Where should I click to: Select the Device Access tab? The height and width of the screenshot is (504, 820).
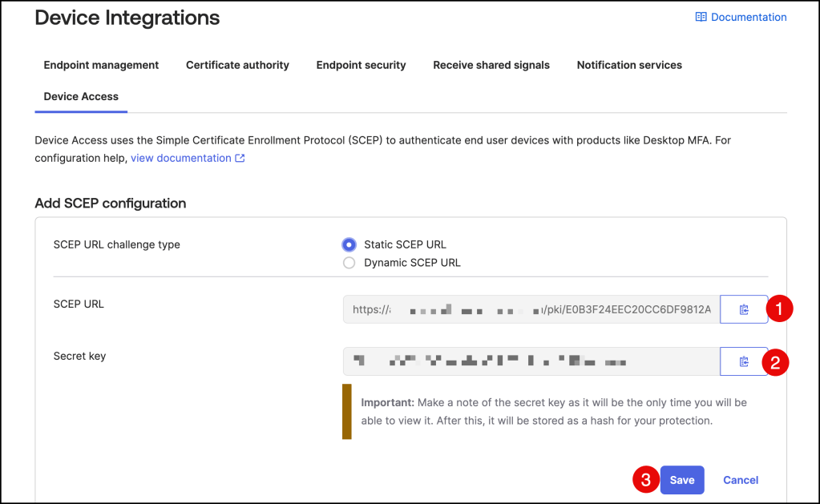click(81, 96)
